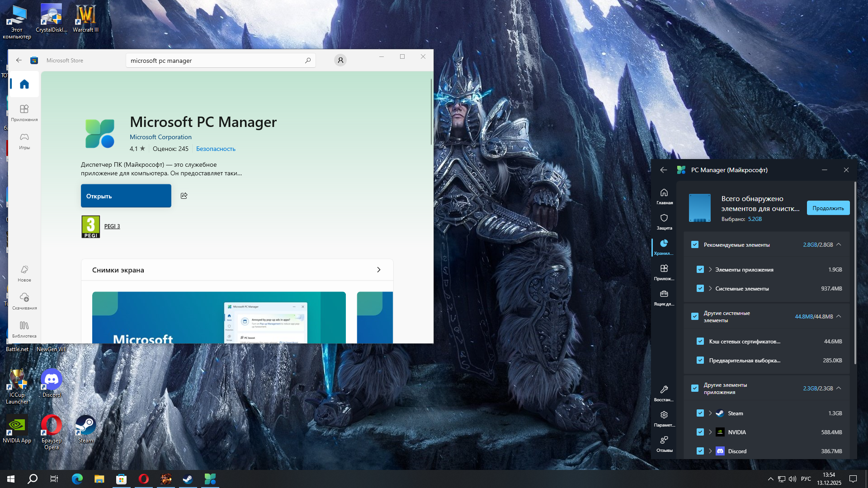
Task: Switch to Игры tab in Store
Action: [24, 141]
